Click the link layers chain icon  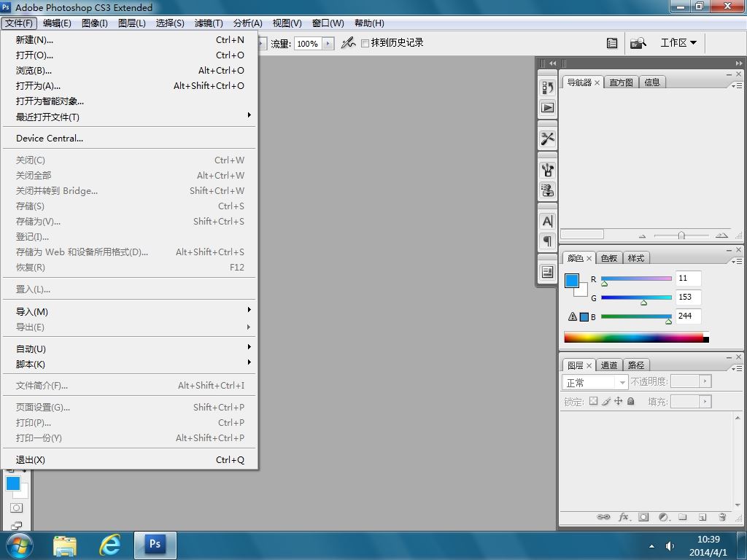pos(603,517)
